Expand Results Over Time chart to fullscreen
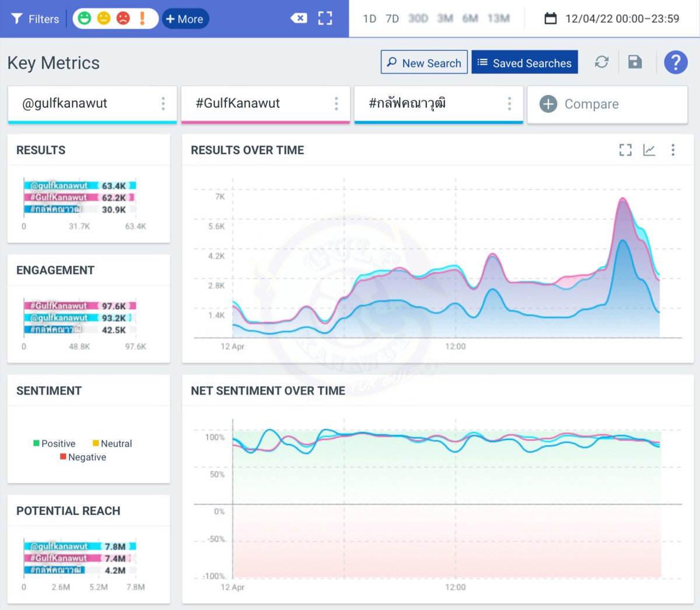Screen dimensions: 700x610 click(x=625, y=150)
